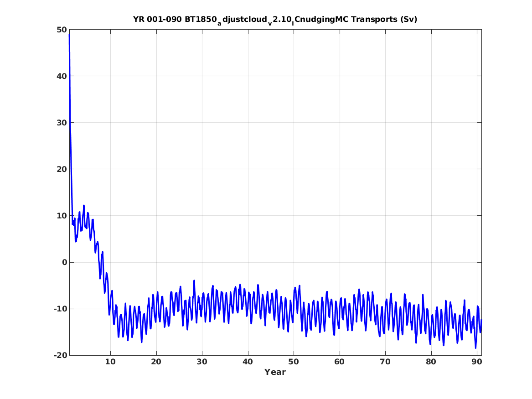Click y-axis tick label '0'
The width and height of the screenshot is (532, 399).
64,262
